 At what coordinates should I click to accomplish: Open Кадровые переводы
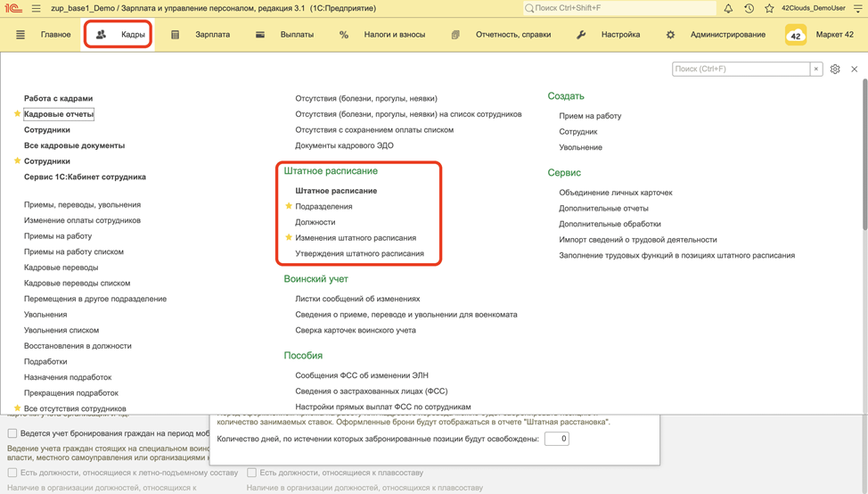pos(61,267)
